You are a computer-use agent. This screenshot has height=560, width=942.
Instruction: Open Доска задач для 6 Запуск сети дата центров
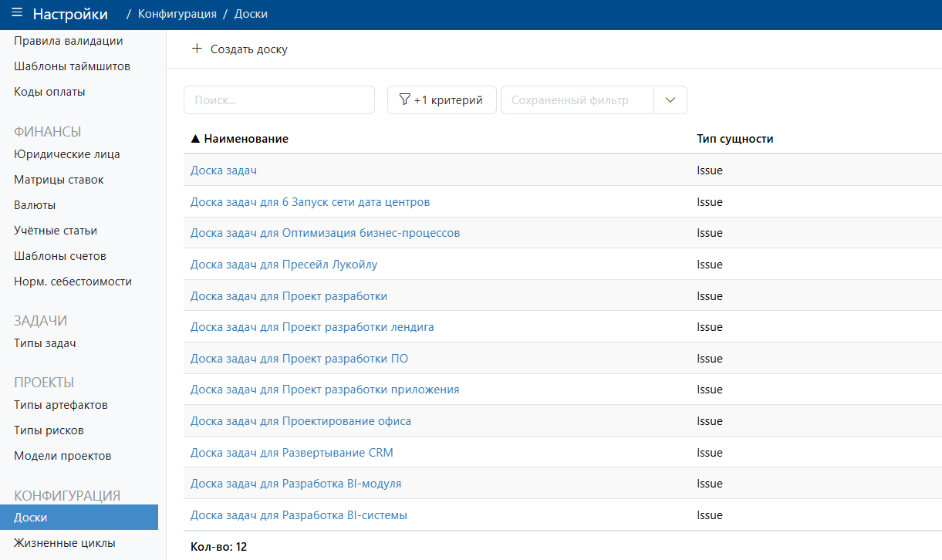(x=310, y=202)
